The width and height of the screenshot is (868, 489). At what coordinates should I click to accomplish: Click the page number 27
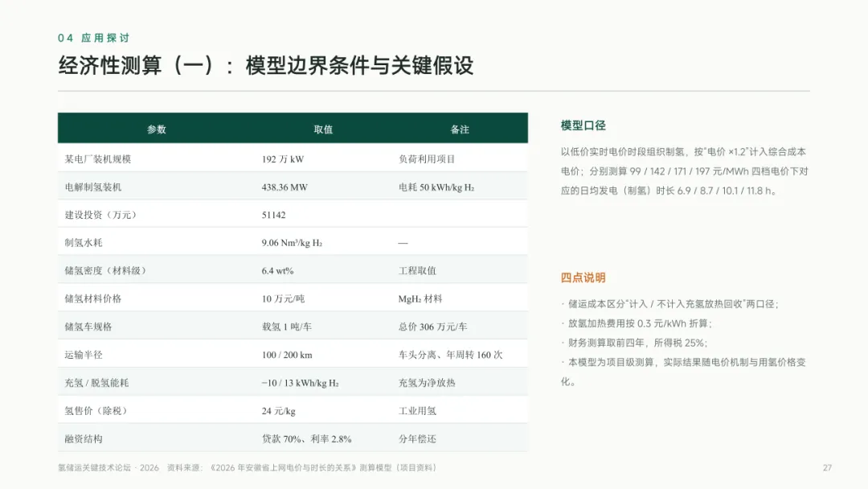827,468
